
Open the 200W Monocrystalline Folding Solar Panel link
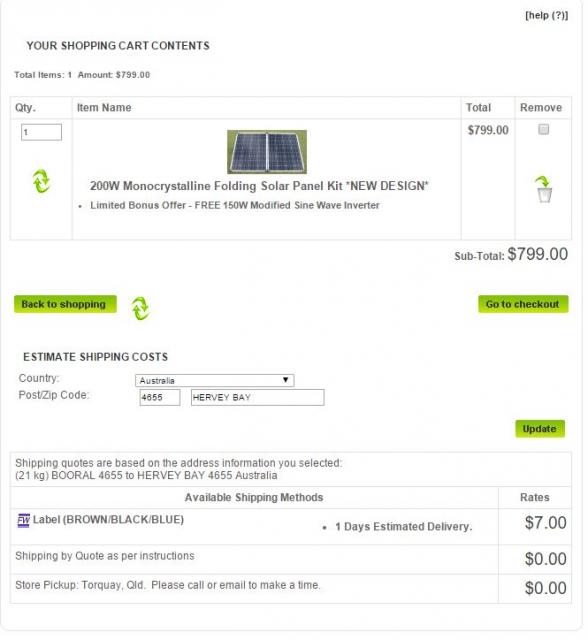click(x=259, y=186)
